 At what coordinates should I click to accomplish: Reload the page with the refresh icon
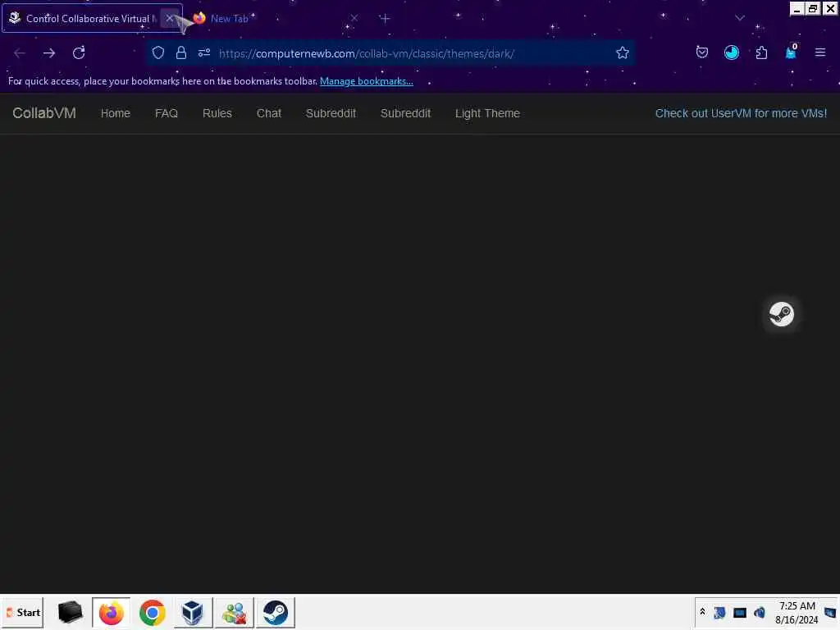pyautogui.click(x=79, y=53)
